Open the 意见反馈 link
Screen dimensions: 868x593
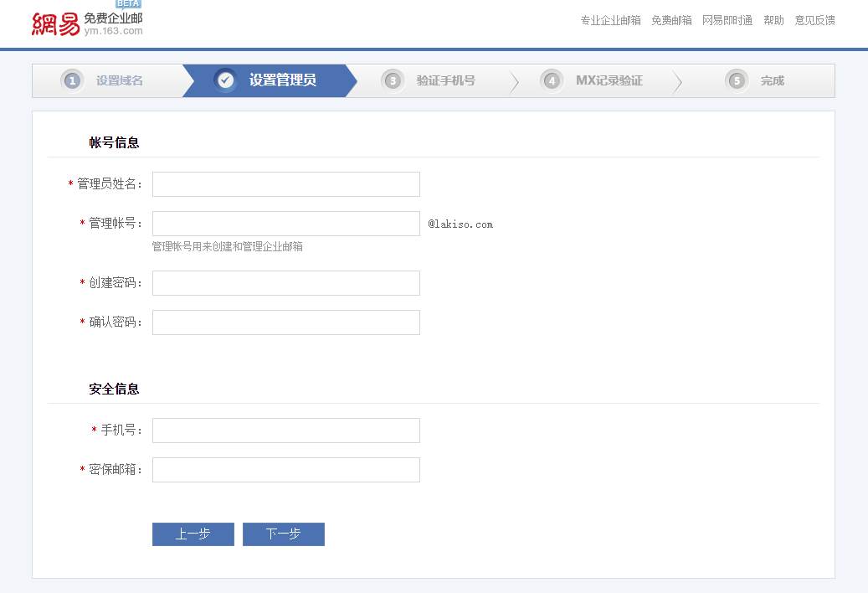pyautogui.click(x=815, y=20)
